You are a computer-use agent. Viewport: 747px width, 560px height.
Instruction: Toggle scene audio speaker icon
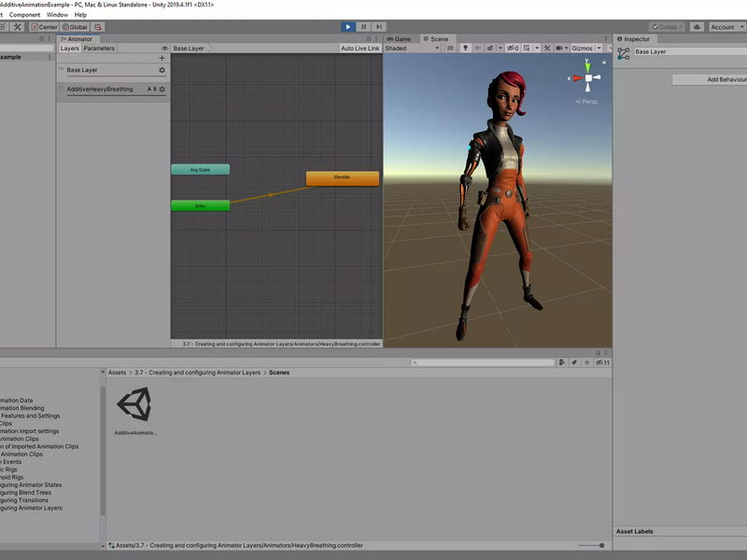[x=477, y=49]
